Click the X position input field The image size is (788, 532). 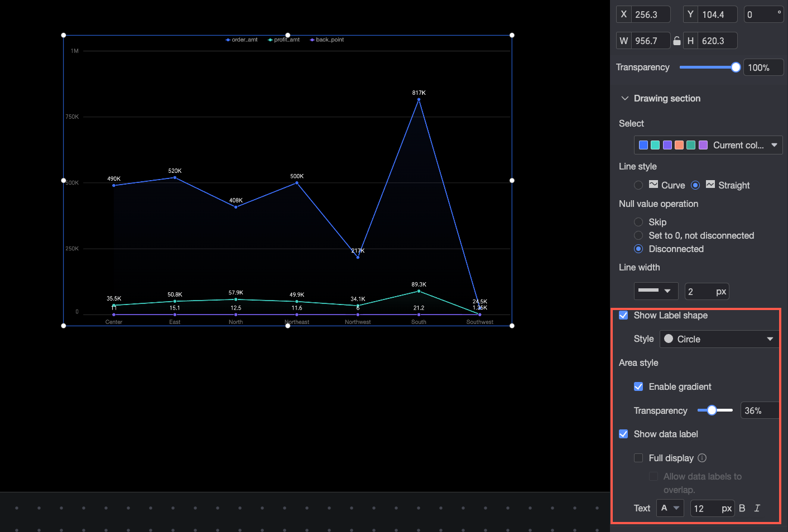tap(651, 14)
